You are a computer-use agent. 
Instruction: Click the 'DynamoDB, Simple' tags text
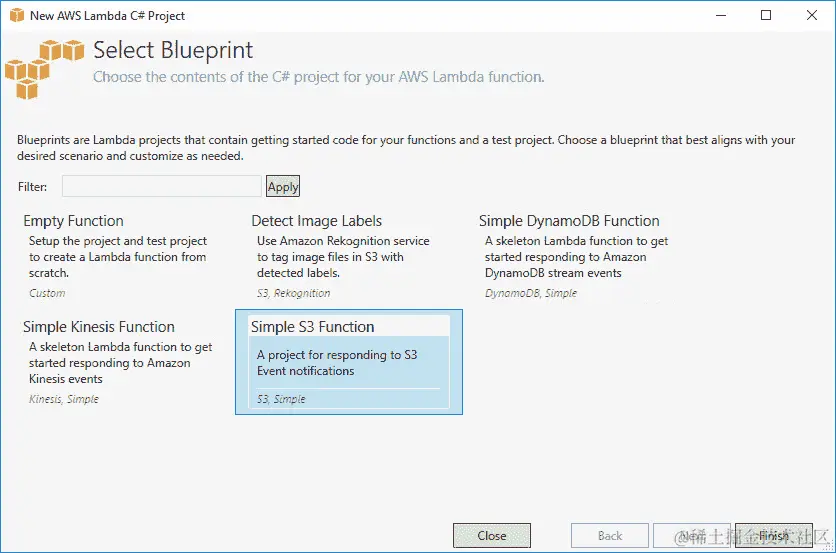530,293
